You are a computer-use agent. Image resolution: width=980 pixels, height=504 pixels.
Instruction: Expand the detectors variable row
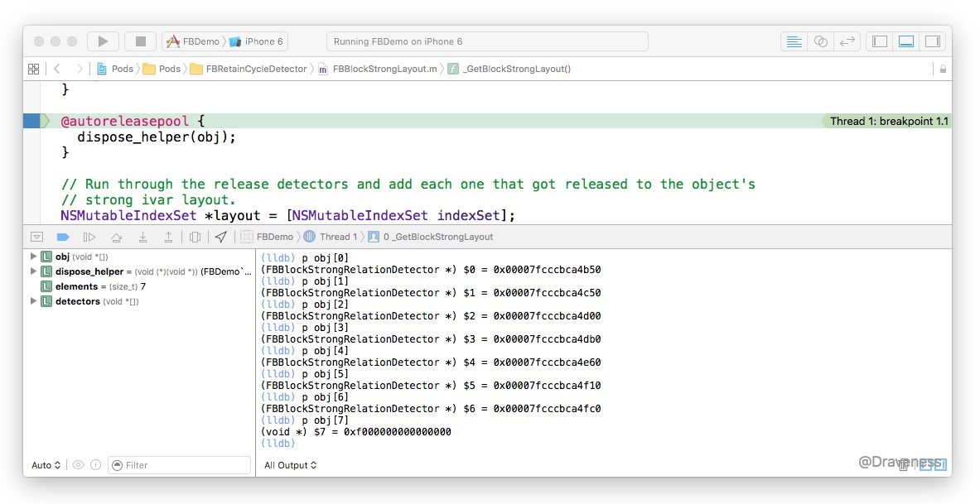click(33, 301)
